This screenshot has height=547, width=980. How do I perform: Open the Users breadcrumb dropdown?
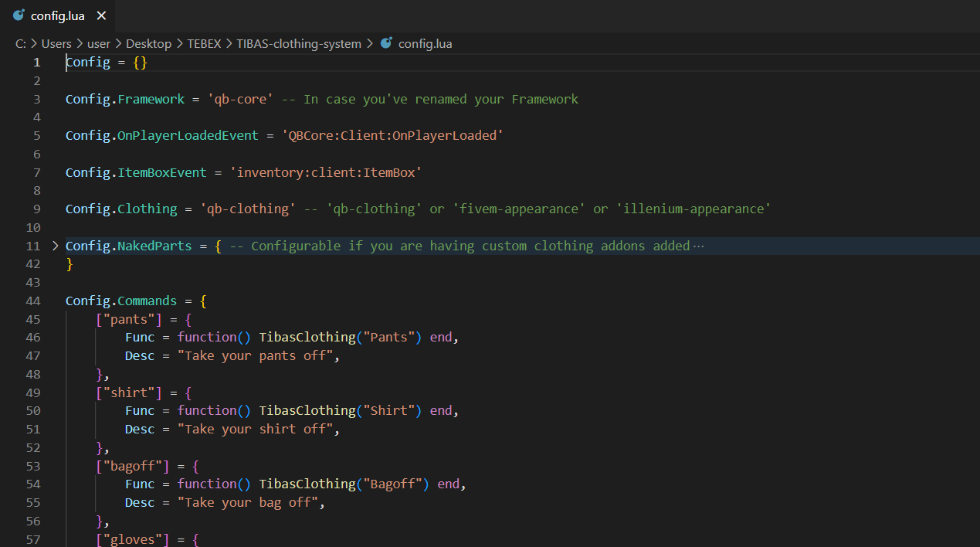(56, 43)
